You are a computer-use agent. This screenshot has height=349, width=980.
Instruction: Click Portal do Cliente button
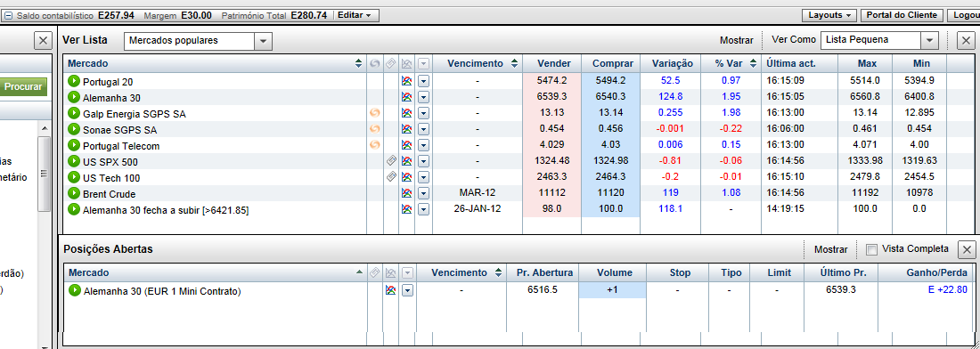(902, 15)
